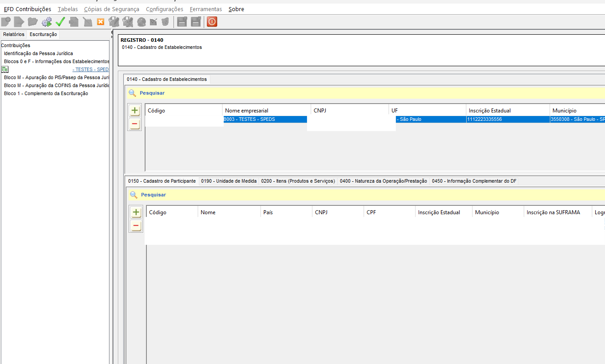The width and height of the screenshot is (605, 364).
Task: Click the new document icon with plus sign
Action: pos(6,21)
